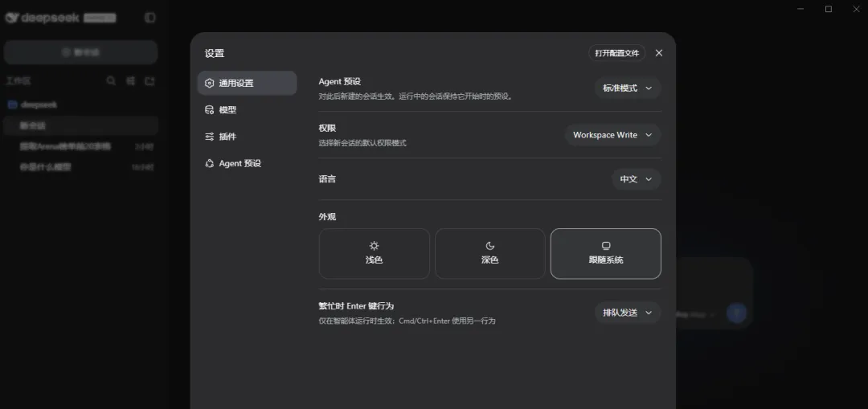
Task: Click the 繁忙时 Enter 键行为 label
Action: tap(356, 306)
